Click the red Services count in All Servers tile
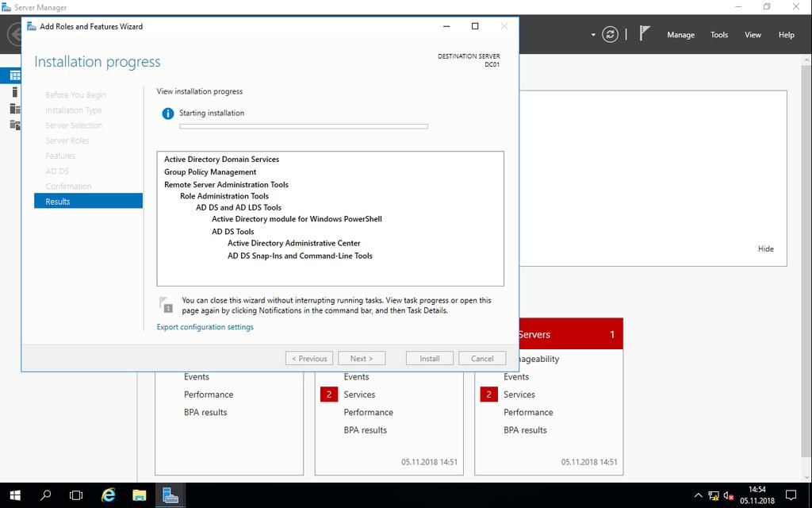812x508 pixels. 488,394
